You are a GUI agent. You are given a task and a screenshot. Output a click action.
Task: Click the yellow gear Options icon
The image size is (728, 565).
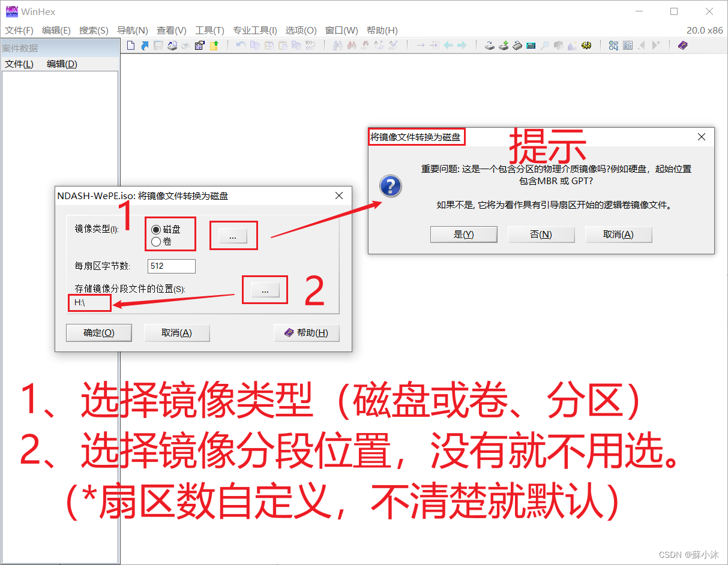(586, 46)
